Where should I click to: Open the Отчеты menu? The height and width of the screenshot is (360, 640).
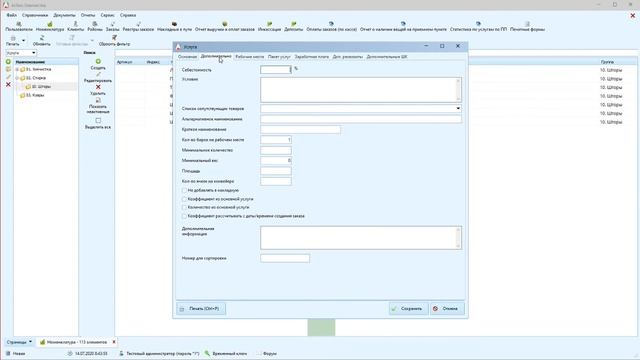coord(88,15)
